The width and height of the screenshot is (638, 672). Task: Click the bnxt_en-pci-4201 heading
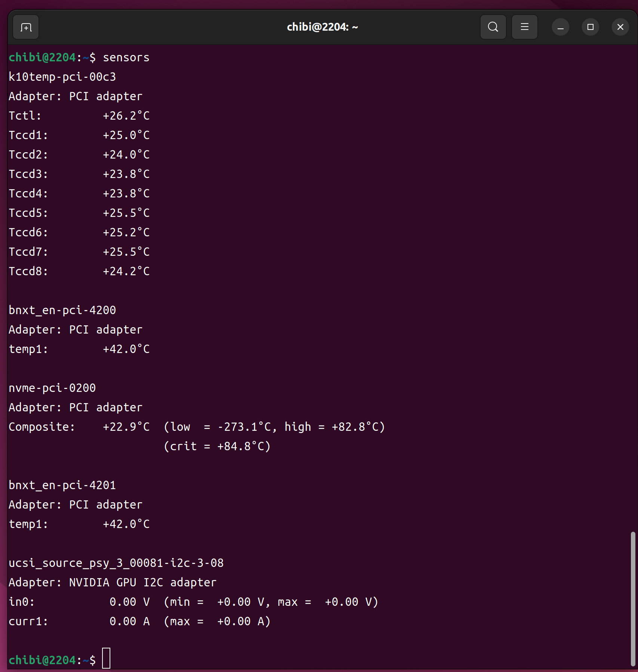62,485
